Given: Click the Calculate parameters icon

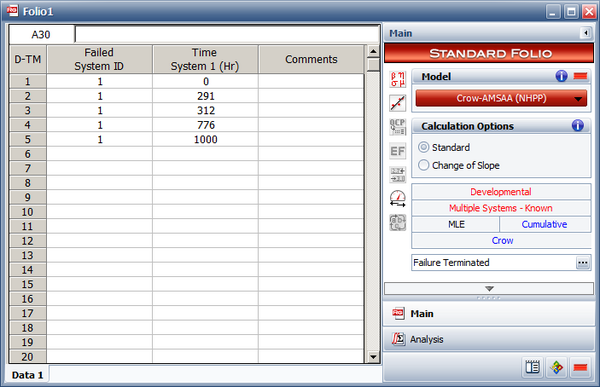Looking at the screenshot, I should point(398,79).
